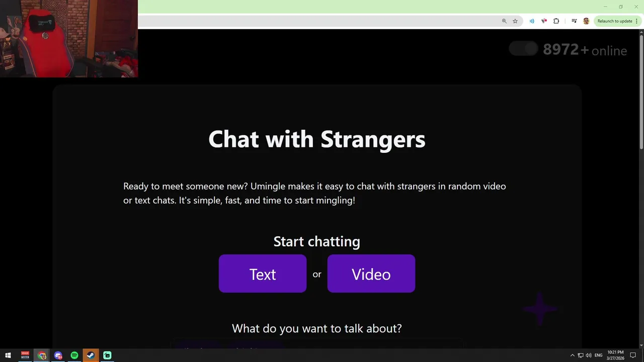Open the zoom magnifier icon in address bar
644x362 pixels.
(504, 21)
